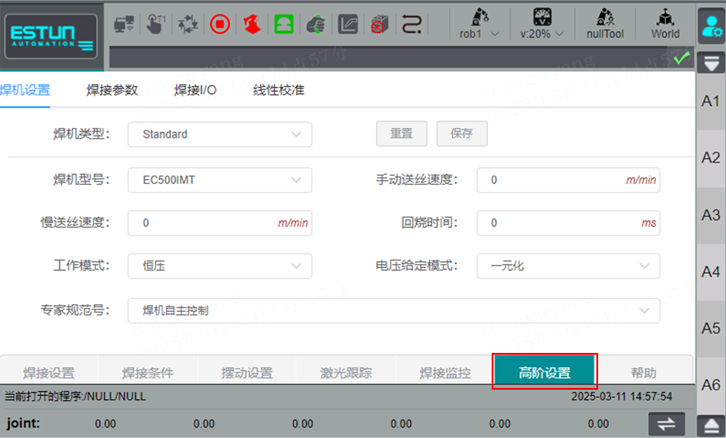Expand the 焊机型号 EC500IMT dropdown
The width and height of the screenshot is (726, 438).
pos(220,180)
